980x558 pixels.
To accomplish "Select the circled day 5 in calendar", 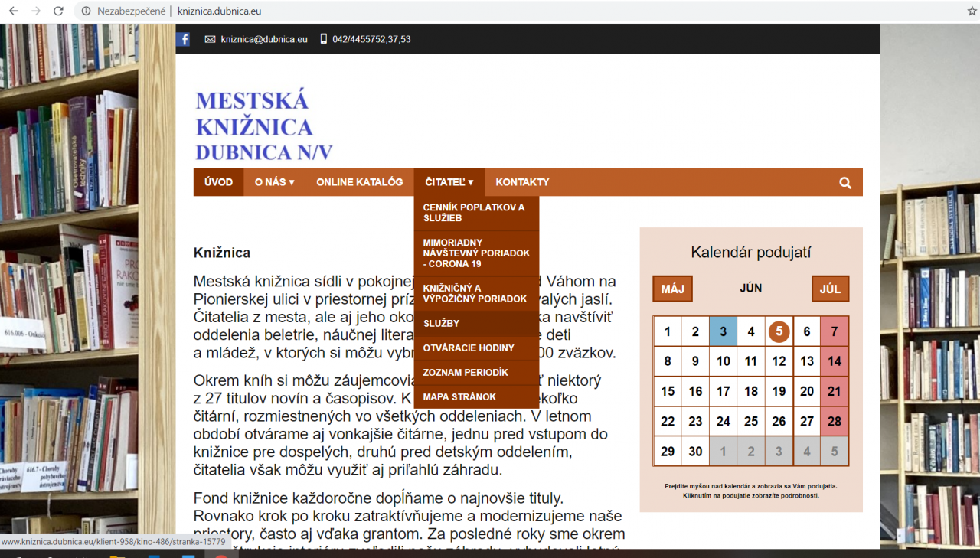I will [x=779, y=331].
